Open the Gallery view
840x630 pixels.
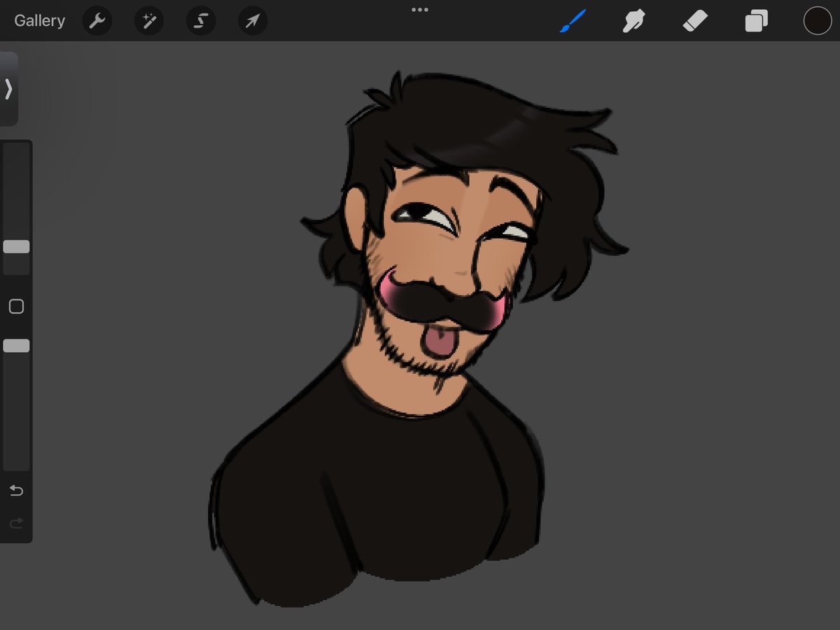coord(39,21)
